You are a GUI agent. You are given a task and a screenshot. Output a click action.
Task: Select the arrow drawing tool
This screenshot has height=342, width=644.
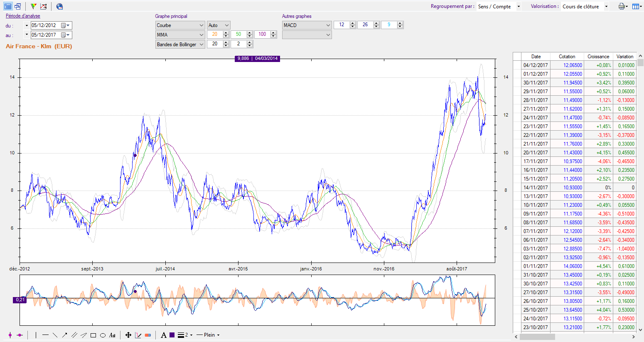64,335
